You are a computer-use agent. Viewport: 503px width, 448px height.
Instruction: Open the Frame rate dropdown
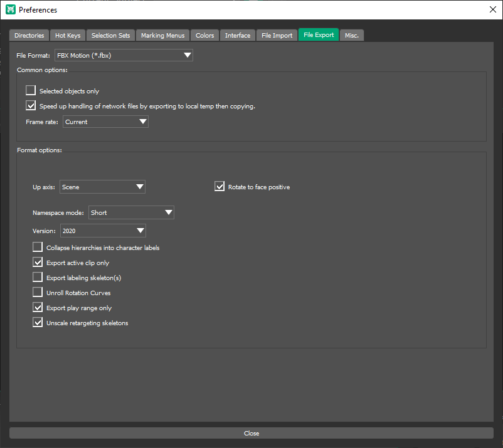(x=105, y=122)
